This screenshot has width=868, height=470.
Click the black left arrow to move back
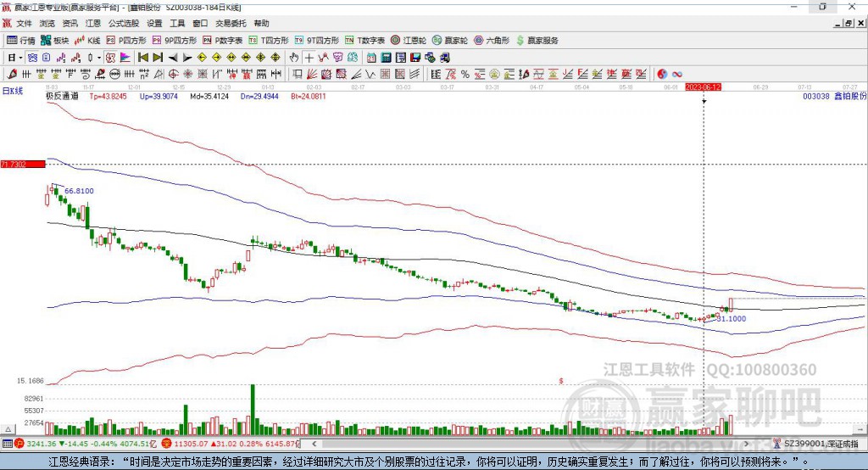173,58
